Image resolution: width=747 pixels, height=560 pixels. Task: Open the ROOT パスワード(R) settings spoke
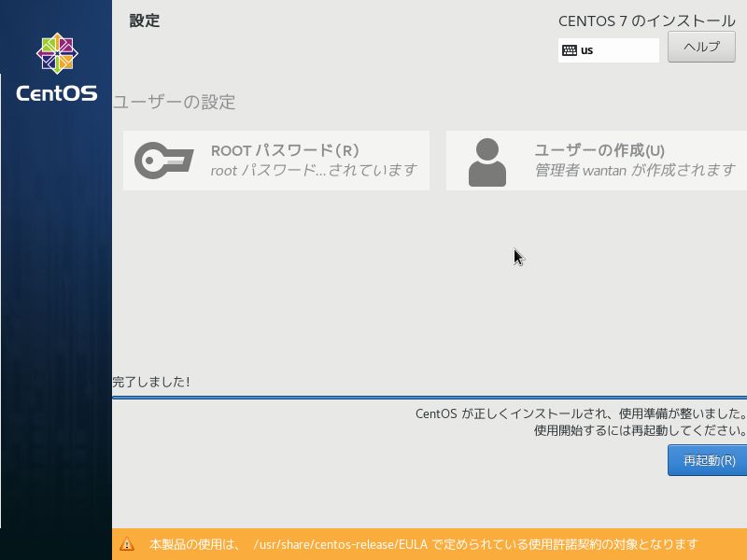[x=275, y=160]
